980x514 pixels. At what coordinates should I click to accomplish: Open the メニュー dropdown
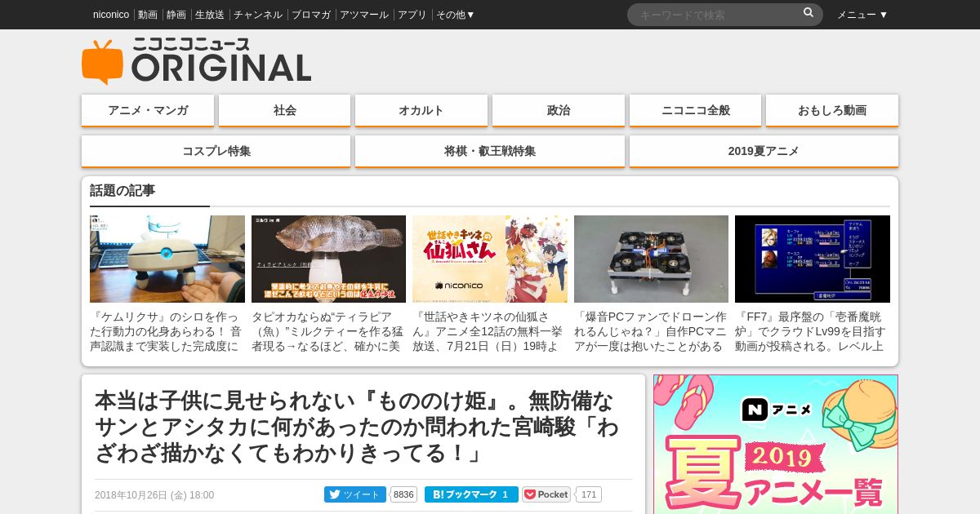862,15
